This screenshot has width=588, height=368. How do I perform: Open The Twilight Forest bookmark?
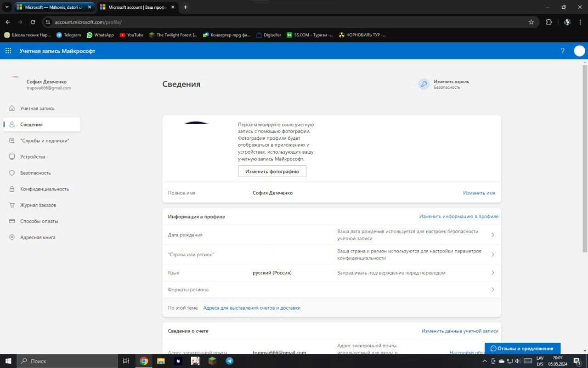[173, 35]
